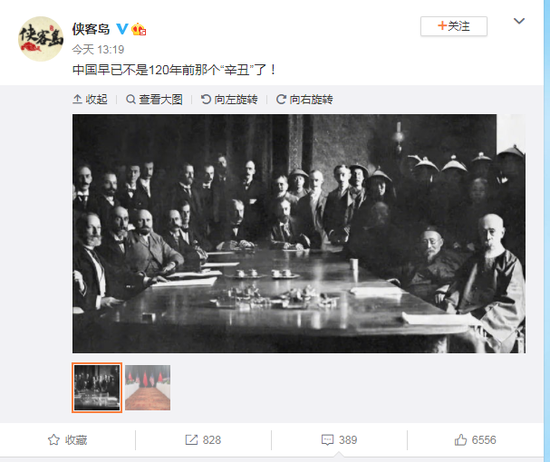Viewport: 550px width, 462px height.
Task: Click the upload arrow icon beside 收起
Action: pyautogui.click(x=77, y=100)
